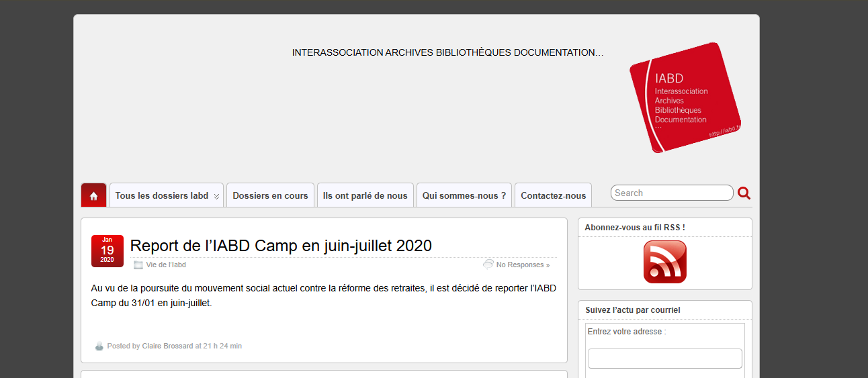Image resolution: width=868 pixels, height=378 pixels.
Task: Click the author icon beside Posted by
Action: (99, 346)
